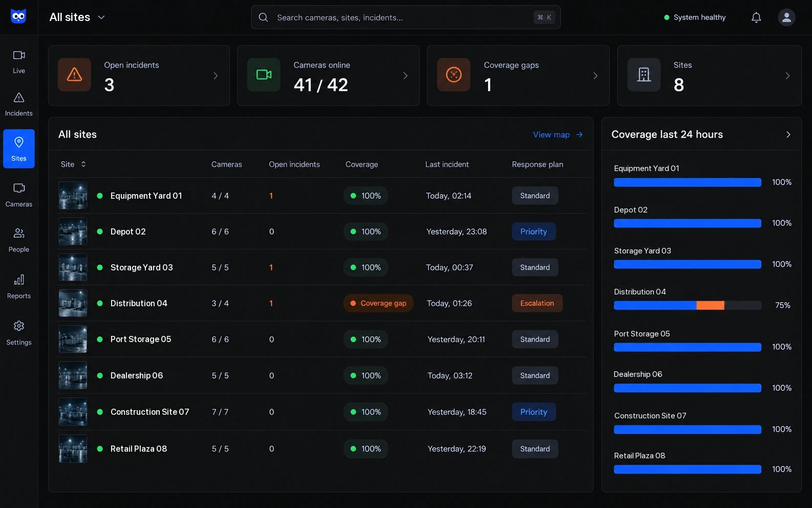
Task: Open the Live view sidebar item
Action: pyautogui.click(x=19, y=61)
